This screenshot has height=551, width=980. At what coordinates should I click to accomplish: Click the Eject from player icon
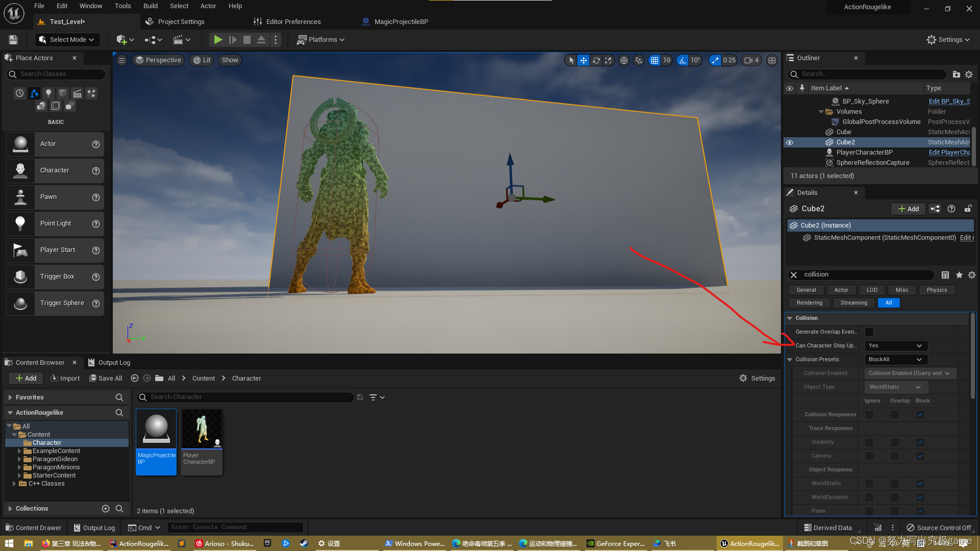pos(261,40)
